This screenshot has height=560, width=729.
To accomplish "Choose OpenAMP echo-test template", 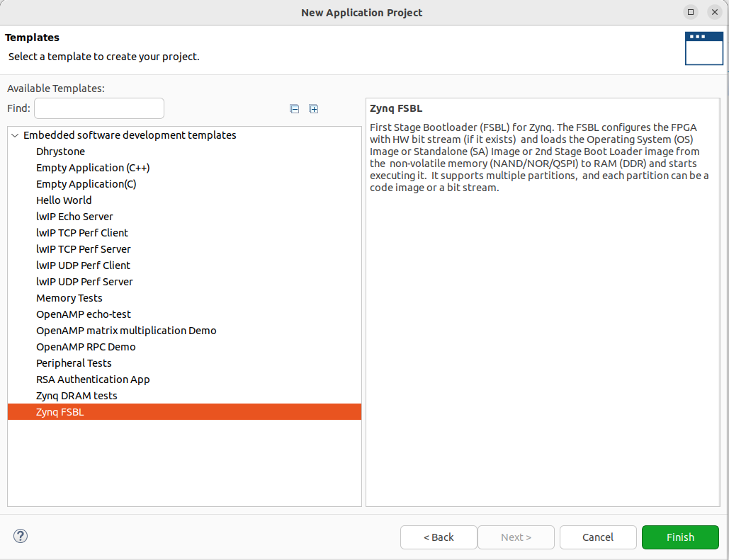I will pos(84,314).
